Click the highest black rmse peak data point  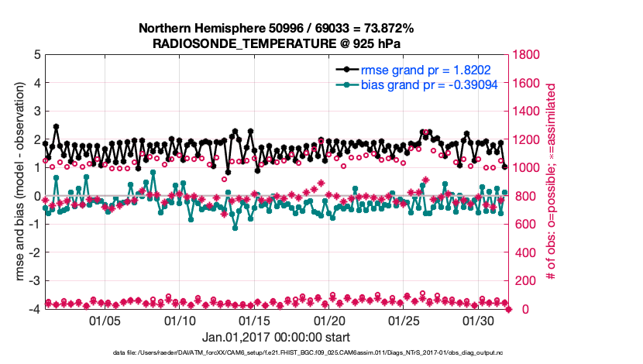[57, 126]
